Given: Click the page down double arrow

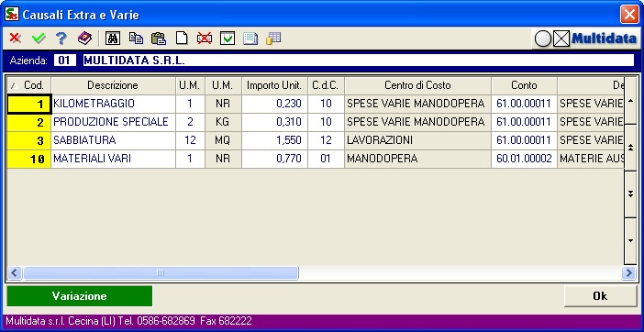Looking at the screenshot, I should pos(630,194).
